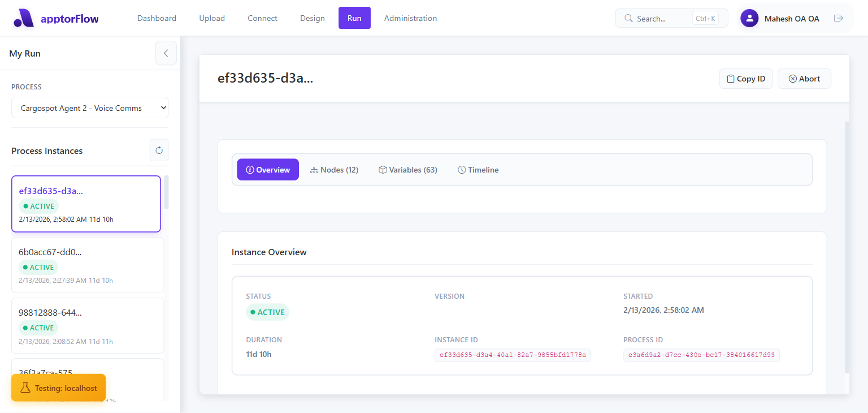This screenshot has height=413, width=868.
Task: Click the clock icon on Timeline tab
Action: [x=462, y=169]
